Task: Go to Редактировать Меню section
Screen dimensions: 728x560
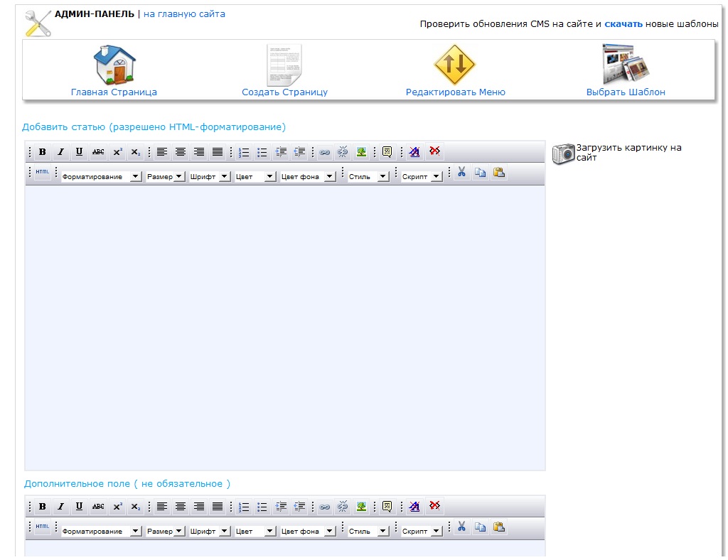Action: coord(455,71)
